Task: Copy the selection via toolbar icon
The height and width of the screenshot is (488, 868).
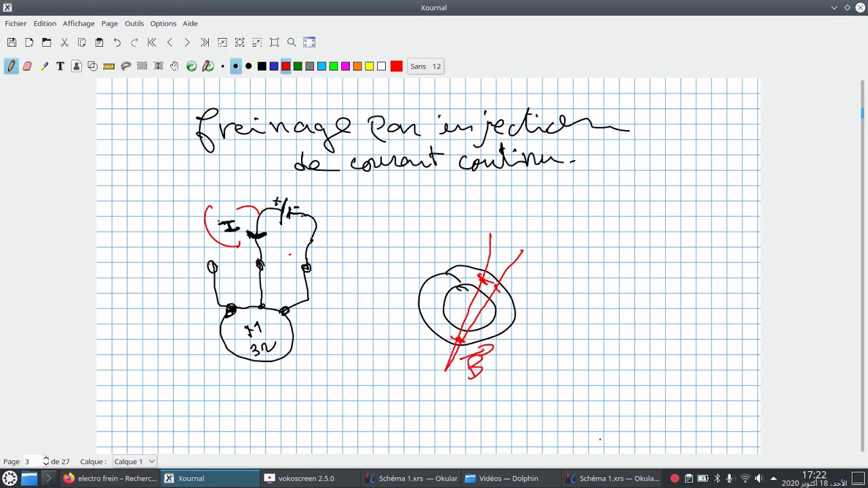Action: (x=82, y=42)
